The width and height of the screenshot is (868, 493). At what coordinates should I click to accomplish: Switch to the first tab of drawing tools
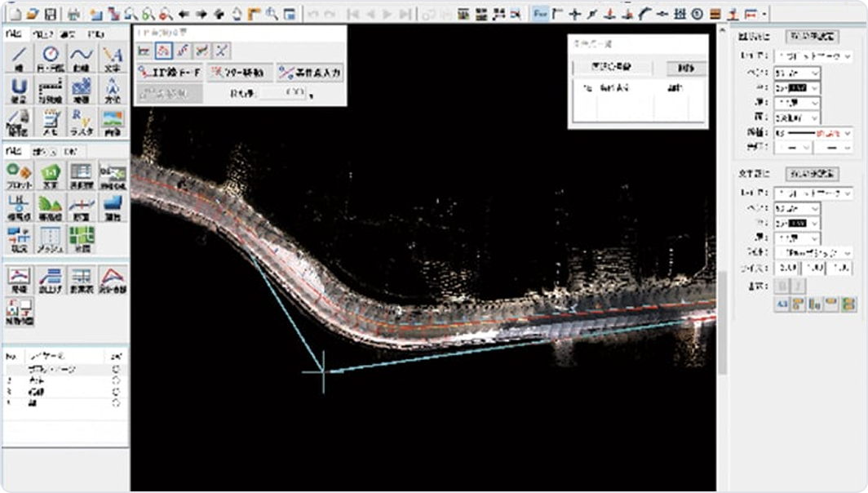coord(14,33)
